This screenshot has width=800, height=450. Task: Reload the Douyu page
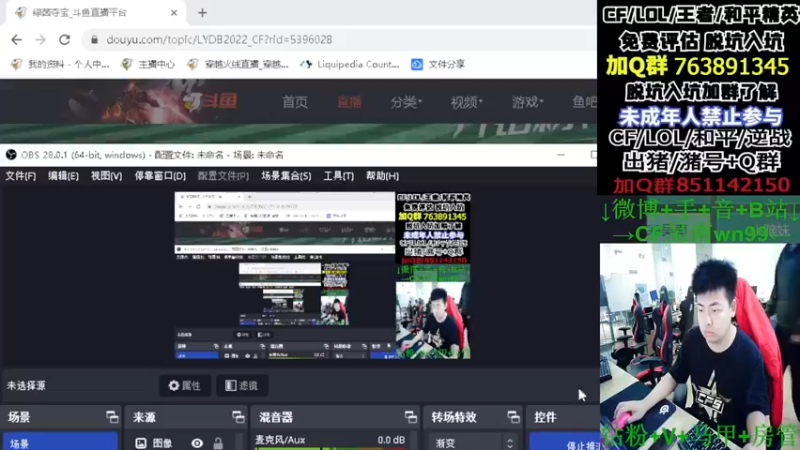[64, 40]
